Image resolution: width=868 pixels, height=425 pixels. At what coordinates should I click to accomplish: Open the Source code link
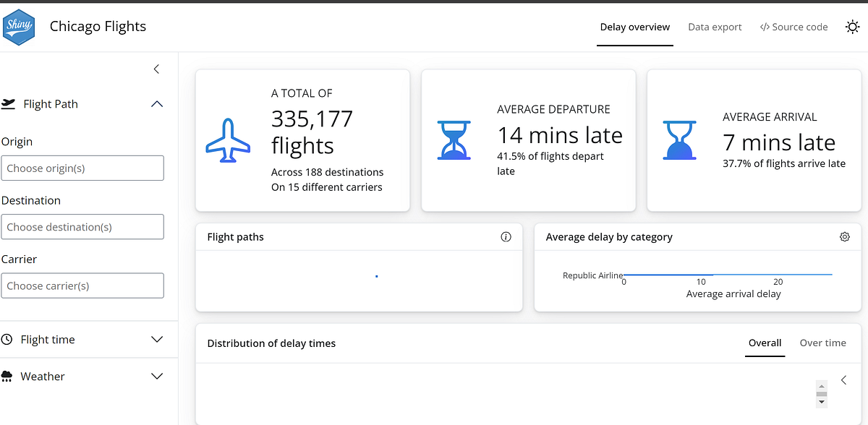793,27
